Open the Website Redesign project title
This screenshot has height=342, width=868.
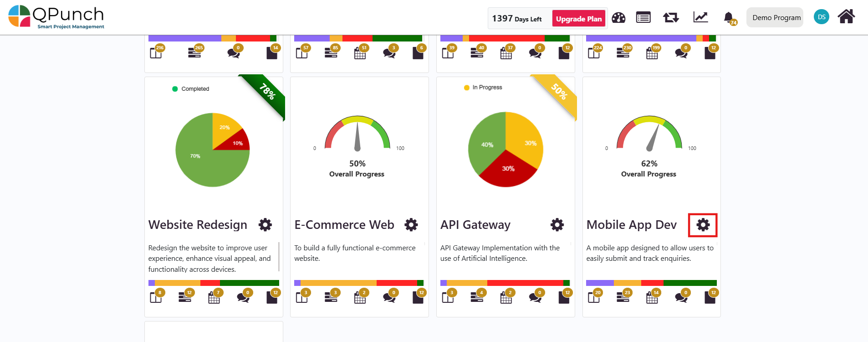[x=198, y=225]
